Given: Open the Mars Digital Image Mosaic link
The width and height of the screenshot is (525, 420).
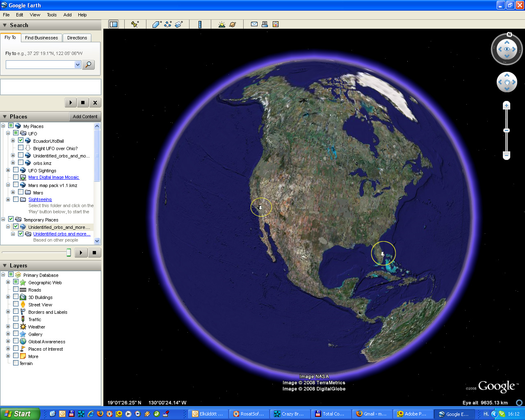Looking at the screenshot, I should point(54,177).
